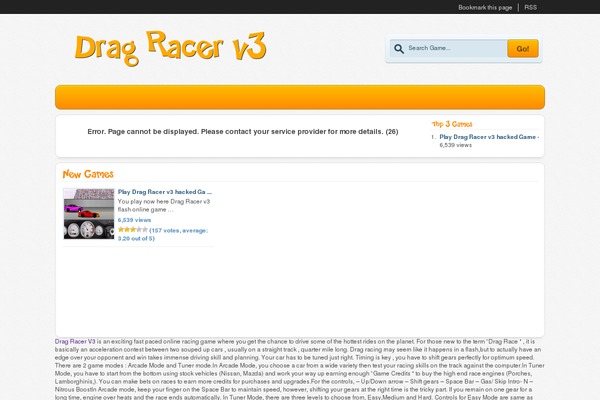Image resolution: width=600 pixels, height=400 pixels.
Task: Open the Drag Racer game thumbnail
Action: 89,214
